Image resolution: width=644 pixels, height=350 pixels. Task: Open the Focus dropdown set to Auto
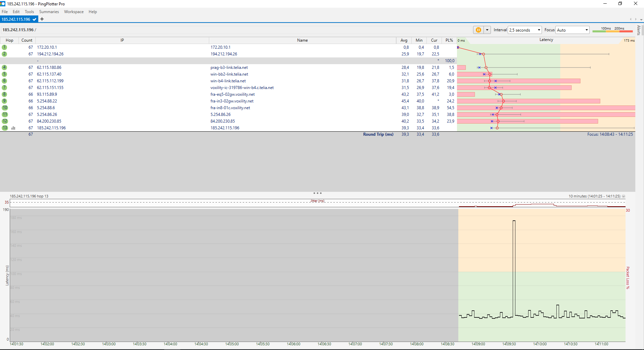point(572,30)
